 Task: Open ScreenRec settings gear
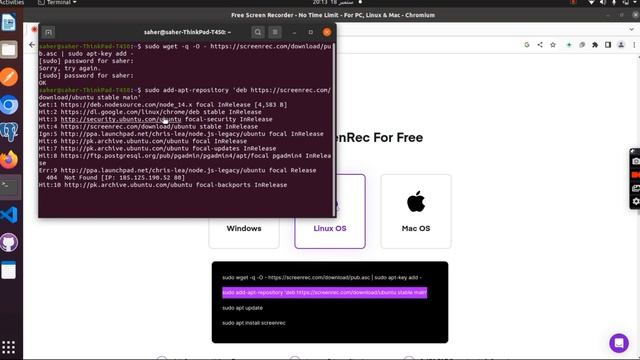click(636, 201)
